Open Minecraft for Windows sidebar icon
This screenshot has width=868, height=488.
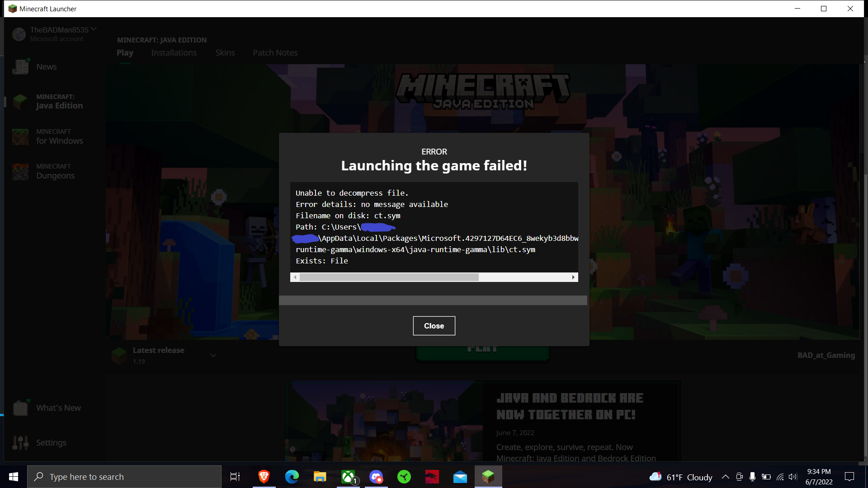click(x=20, y=136)
